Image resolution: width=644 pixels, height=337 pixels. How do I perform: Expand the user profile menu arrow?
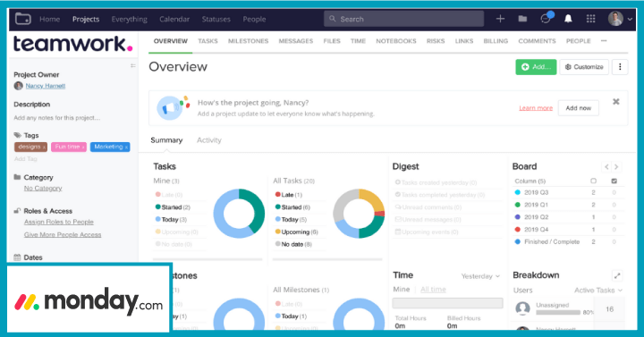click(x=630, y=19)
